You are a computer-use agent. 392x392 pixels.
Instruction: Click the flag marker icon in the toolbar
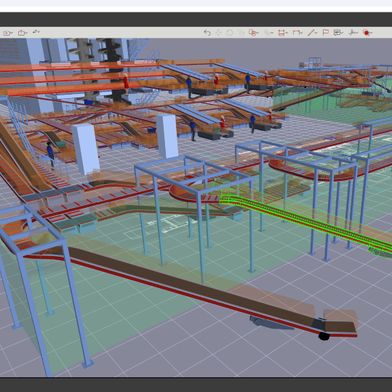[326, 33]
